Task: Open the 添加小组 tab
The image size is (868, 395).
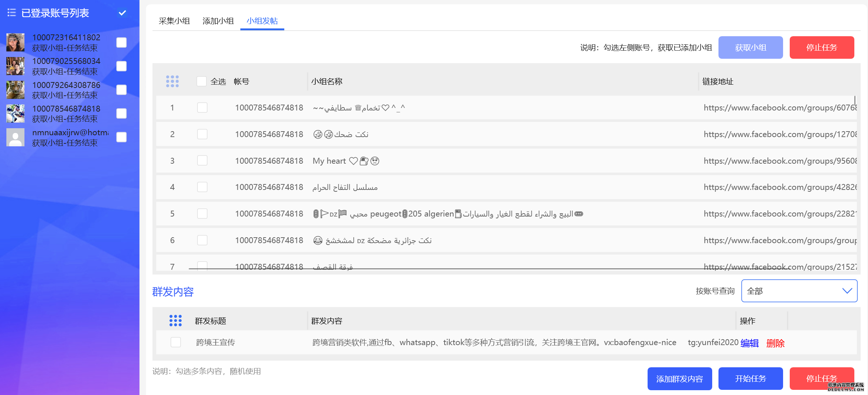Action: click(218, 21)
